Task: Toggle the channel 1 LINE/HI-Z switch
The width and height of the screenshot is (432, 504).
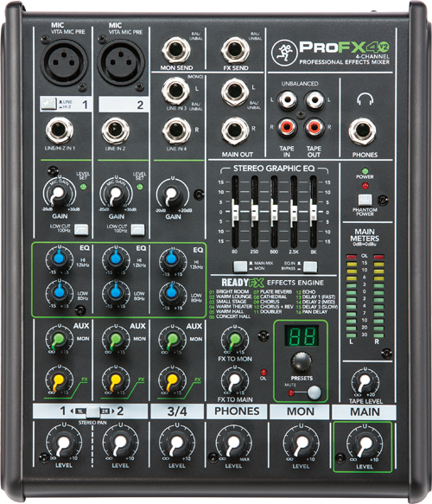Action: (x=48, y=104)
